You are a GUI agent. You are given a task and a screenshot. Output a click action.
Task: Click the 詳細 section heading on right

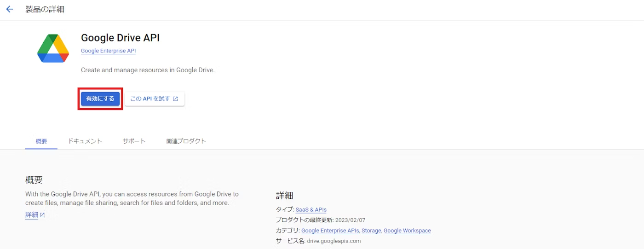point(285,196)
